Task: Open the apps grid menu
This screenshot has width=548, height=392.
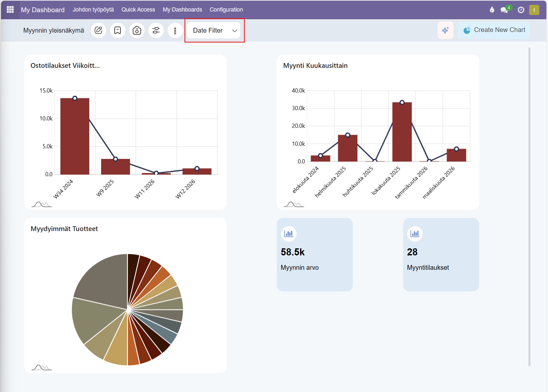Action: coord(10,10)
